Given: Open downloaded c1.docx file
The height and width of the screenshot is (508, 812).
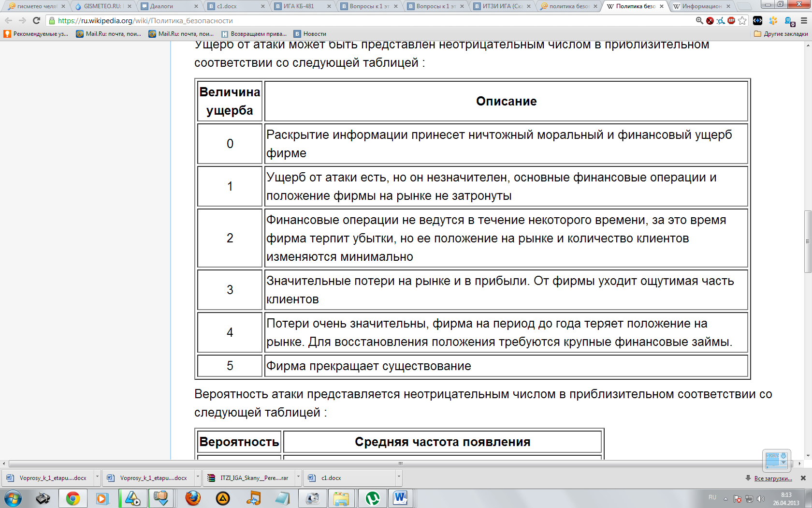Looking at the screenshot, I should pyautogui.click(x=350, y=478).
